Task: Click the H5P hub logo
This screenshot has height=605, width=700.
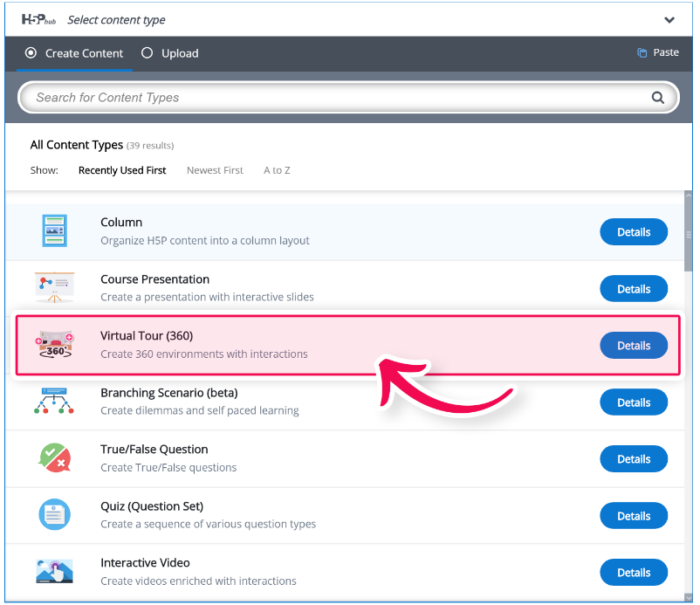Action: click(x=38, y=20)
